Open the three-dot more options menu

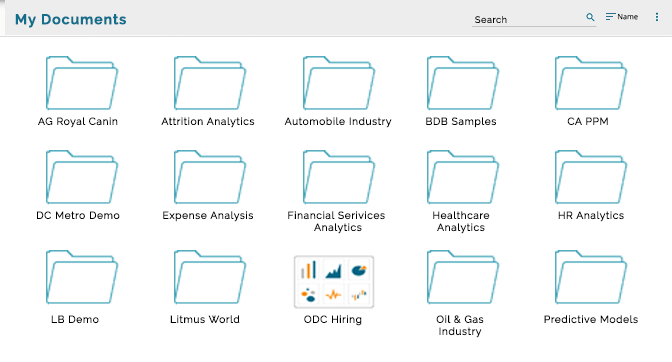pyautogui.click(x=657, y=17)
